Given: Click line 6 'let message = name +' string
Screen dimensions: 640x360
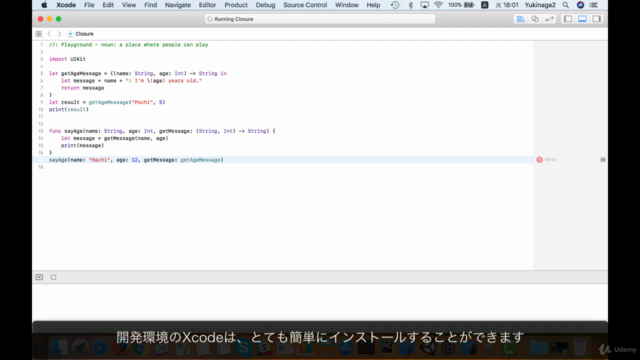Looking at the screenshot, I should 131,81.
